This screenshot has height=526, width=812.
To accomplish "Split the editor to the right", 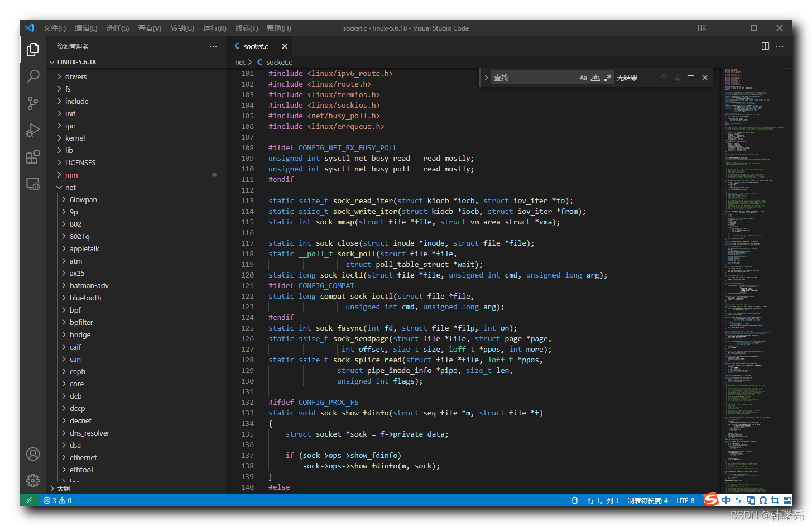I will coord(765,46).
